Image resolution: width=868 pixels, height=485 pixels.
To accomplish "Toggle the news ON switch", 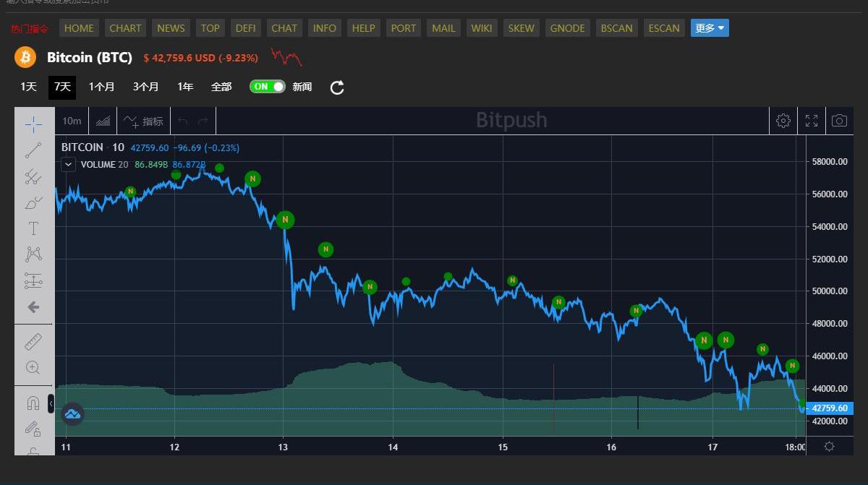I will click(267, 87).
